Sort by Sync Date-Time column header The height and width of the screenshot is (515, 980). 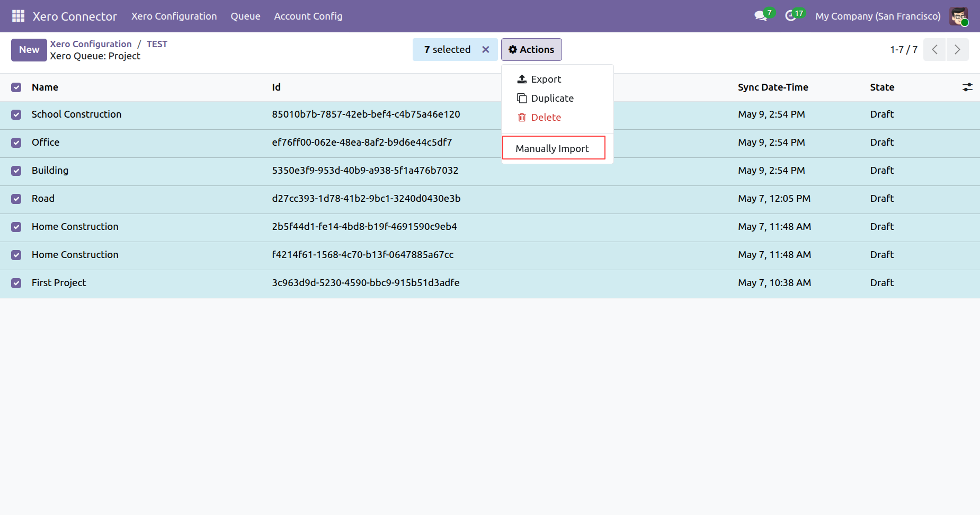tap(773, 87)
